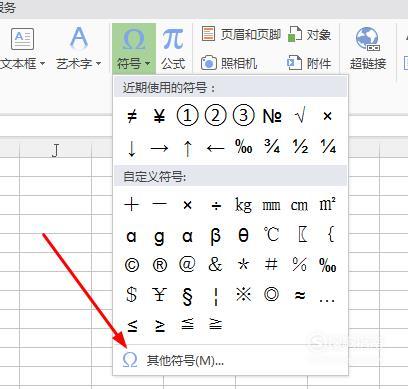The height and width of the screenshot is (389, 408).
Task: Expand the 艺术字 dropdown arrow
Action: [98, 63]
